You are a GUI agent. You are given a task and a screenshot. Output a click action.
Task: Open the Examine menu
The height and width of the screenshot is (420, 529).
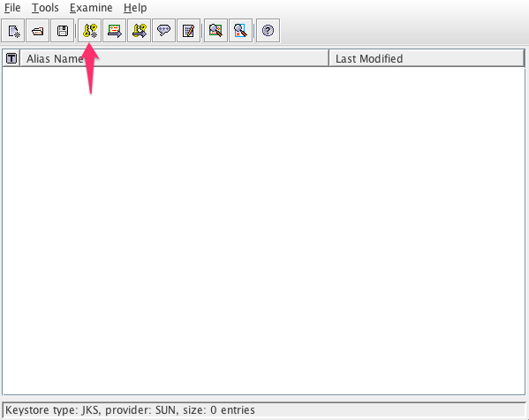(91, 8)
